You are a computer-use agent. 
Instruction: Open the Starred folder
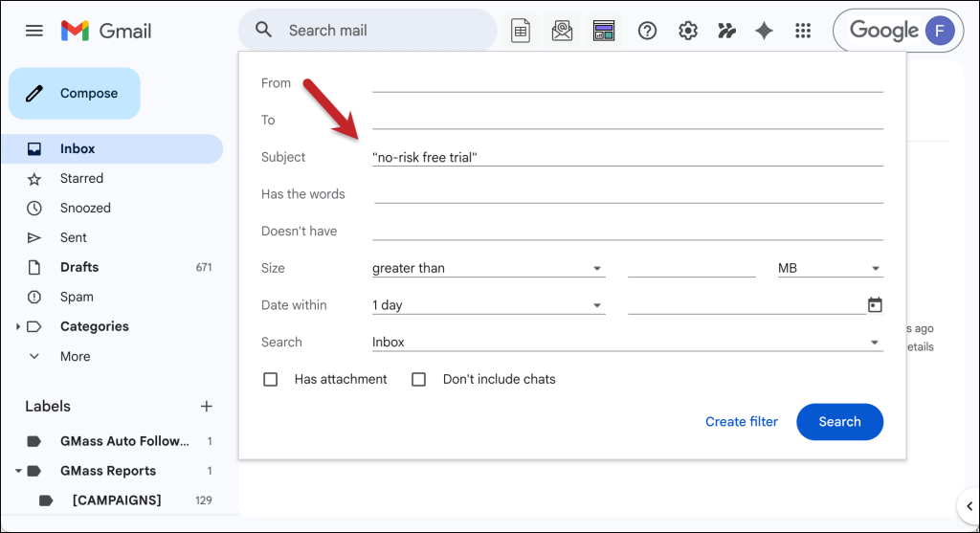[81, 178]
